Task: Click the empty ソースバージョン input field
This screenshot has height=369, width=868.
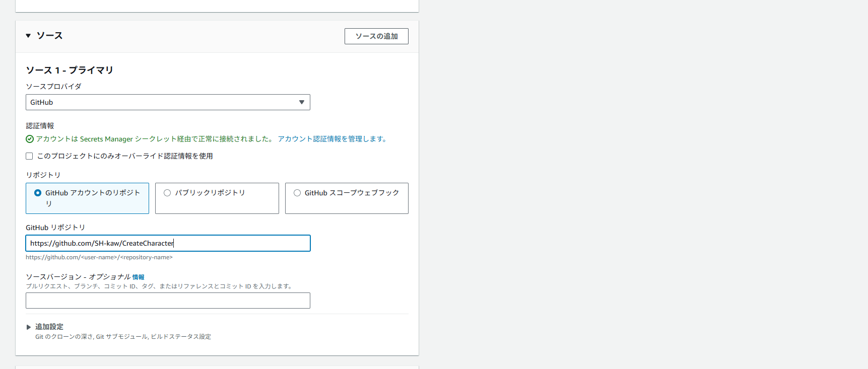Action: 168,301
